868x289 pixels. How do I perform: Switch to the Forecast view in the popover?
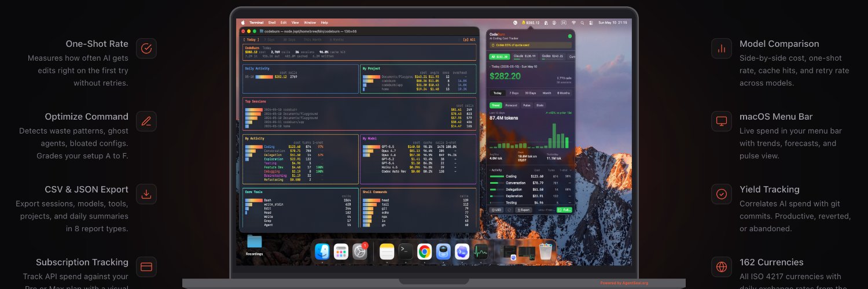pyautogui.click(x=511, y=105)
